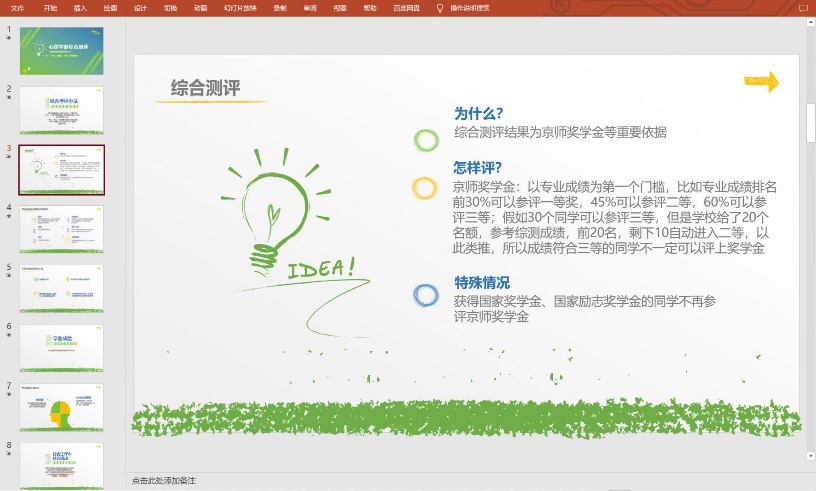Click the 特殊情况 heading text
The image size is (816, 491).
coord(482,282)
